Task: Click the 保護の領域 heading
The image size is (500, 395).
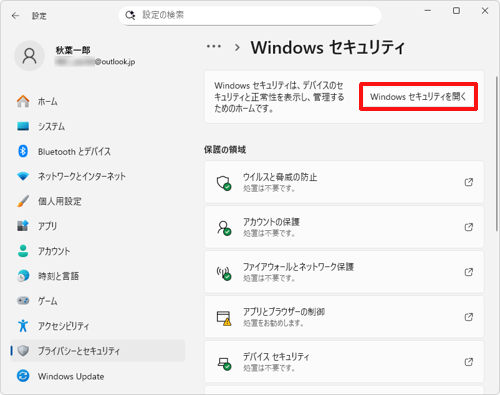Action: [225, 150]
